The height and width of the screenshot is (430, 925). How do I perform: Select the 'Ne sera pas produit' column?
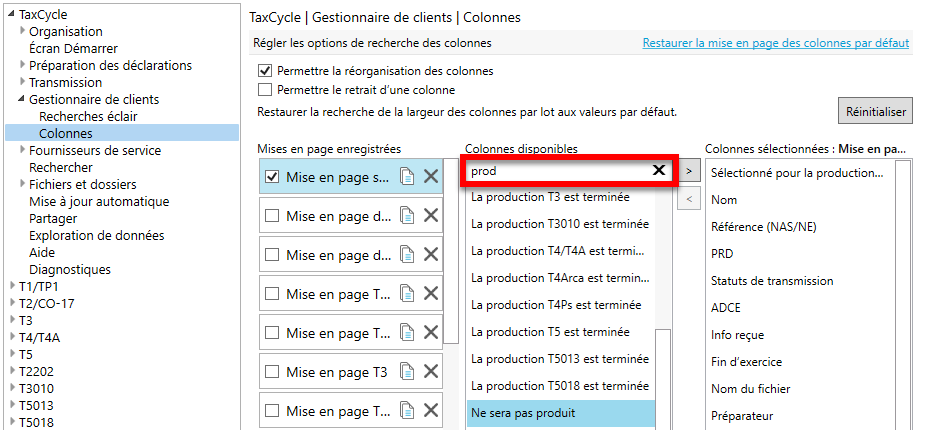[x=560, y=413]
